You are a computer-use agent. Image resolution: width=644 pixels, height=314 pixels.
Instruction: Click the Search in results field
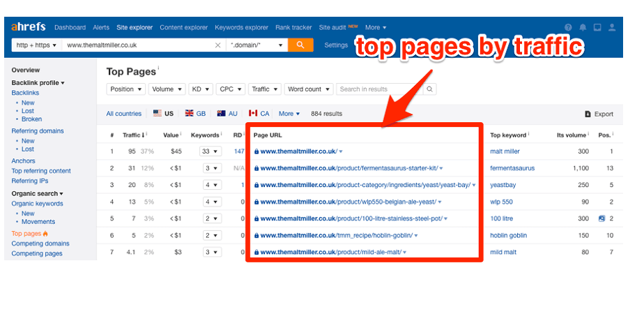click(379, 89)
